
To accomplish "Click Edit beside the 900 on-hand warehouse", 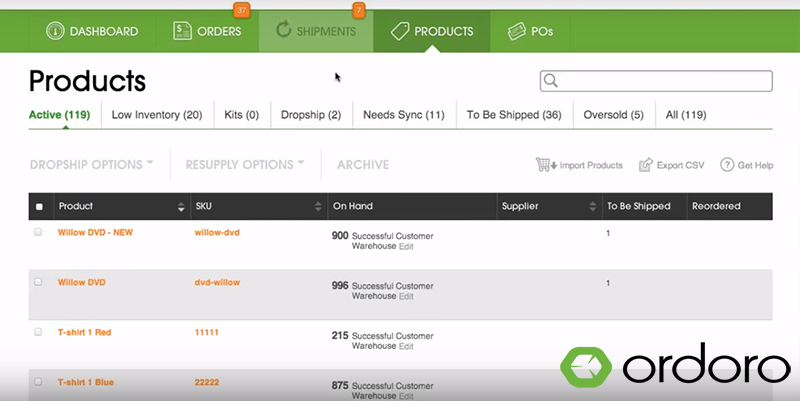I will click(406, 246).
